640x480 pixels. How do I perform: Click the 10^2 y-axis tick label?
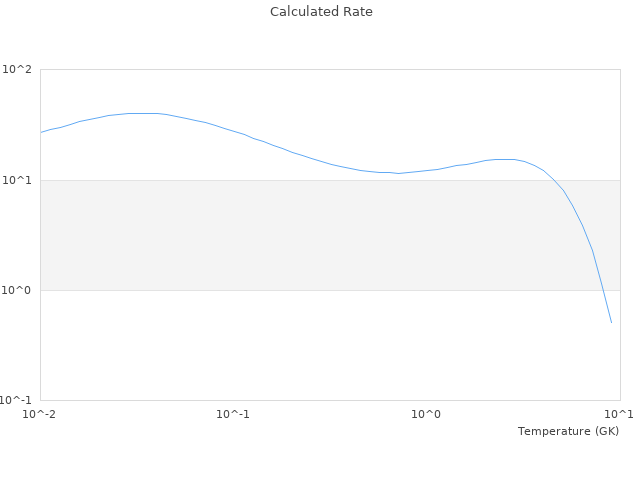(x=17, y=70)
